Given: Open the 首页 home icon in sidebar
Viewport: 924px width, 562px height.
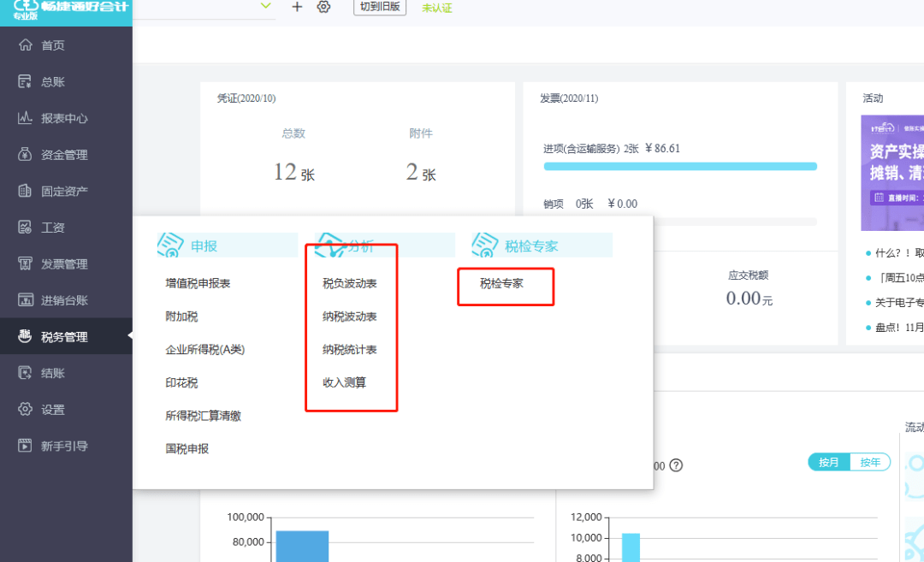Looking at the screenshot, I should click(25, 44).
